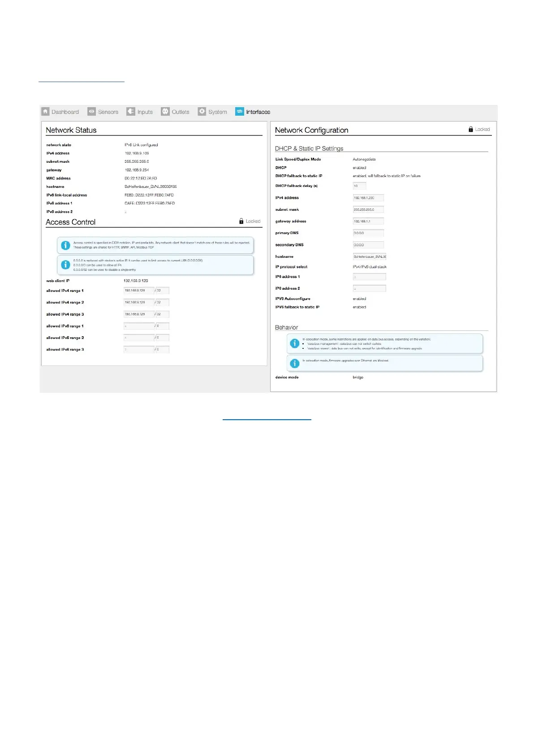Click the 'Network Status' heading

click(x=71, y=130)
